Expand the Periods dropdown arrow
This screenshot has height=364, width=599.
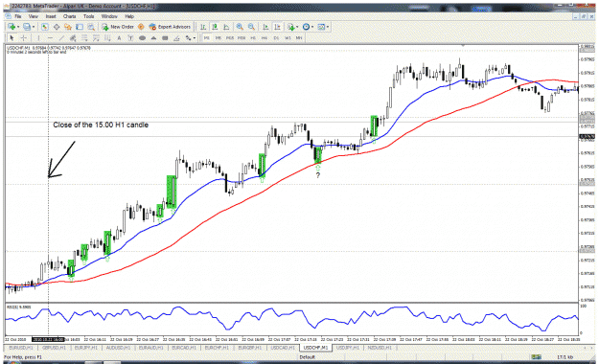(x=312, y=27)
